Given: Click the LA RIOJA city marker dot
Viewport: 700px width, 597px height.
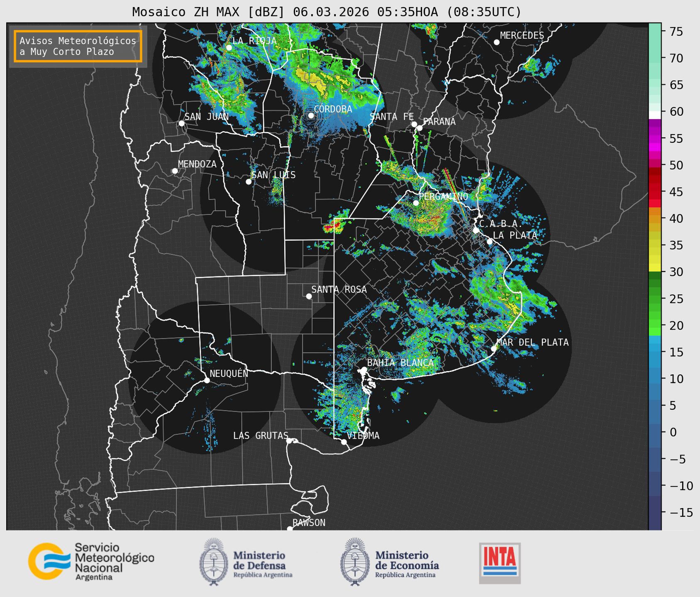Looking at the screenshot, I should click(229, 48).
